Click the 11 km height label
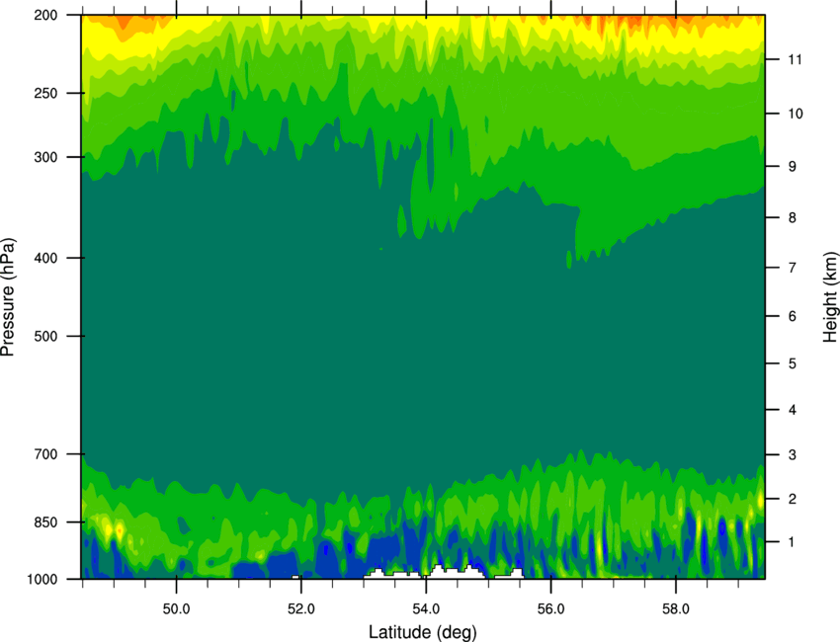Screen dimensions: 840x642 (795, 59)
